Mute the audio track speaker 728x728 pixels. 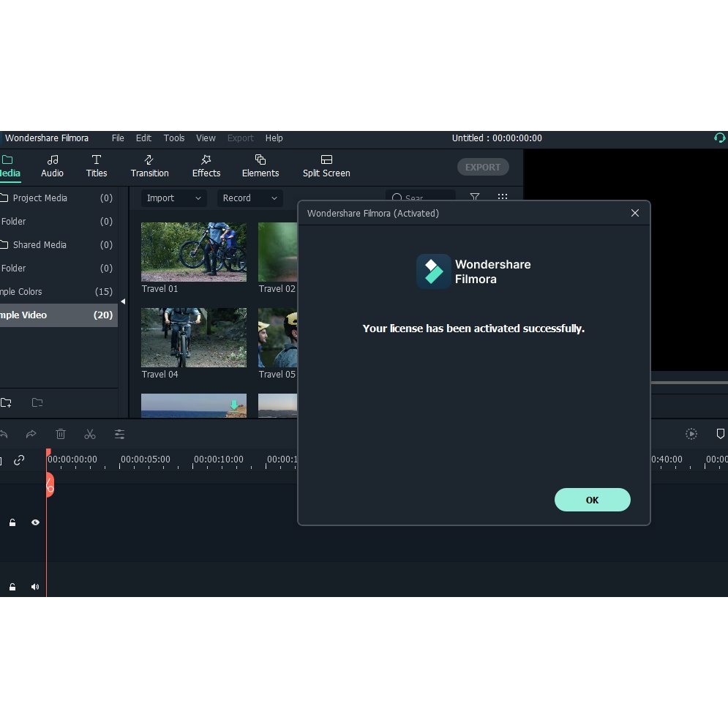pos(35,587)
